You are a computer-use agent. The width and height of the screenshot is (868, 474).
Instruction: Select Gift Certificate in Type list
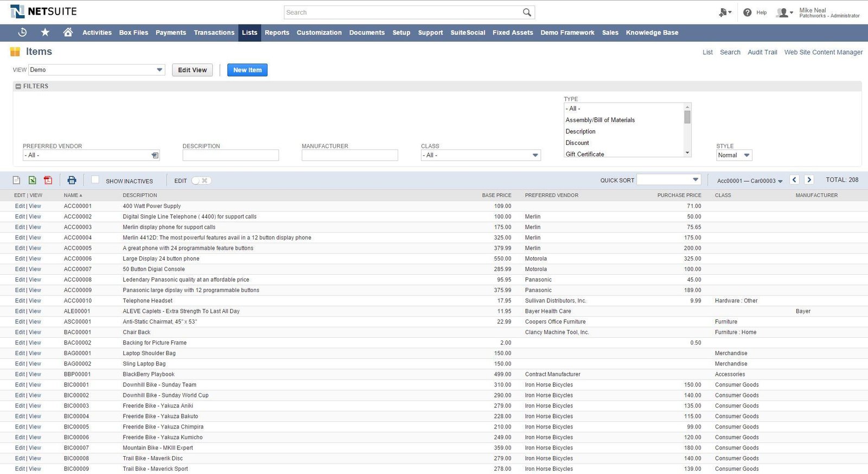(x=585, y=154)
